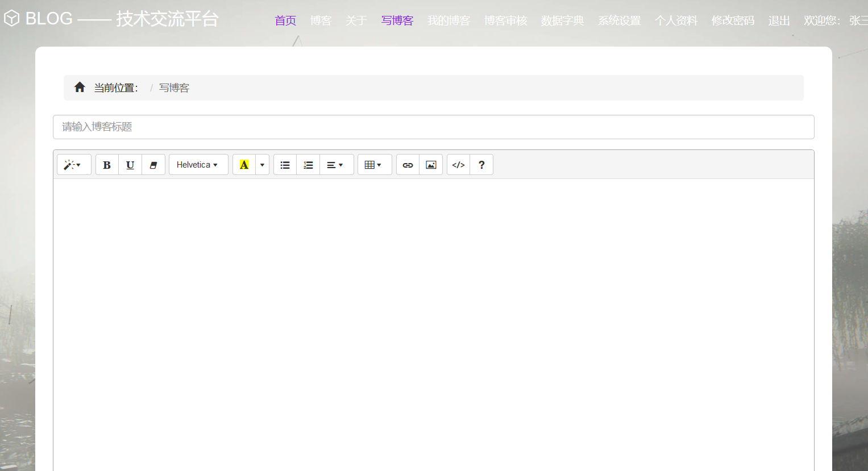Click the BLOG 技术交流平台 site title
The width and height of the screenshot is (868, 471).
[x=122, y=19]
